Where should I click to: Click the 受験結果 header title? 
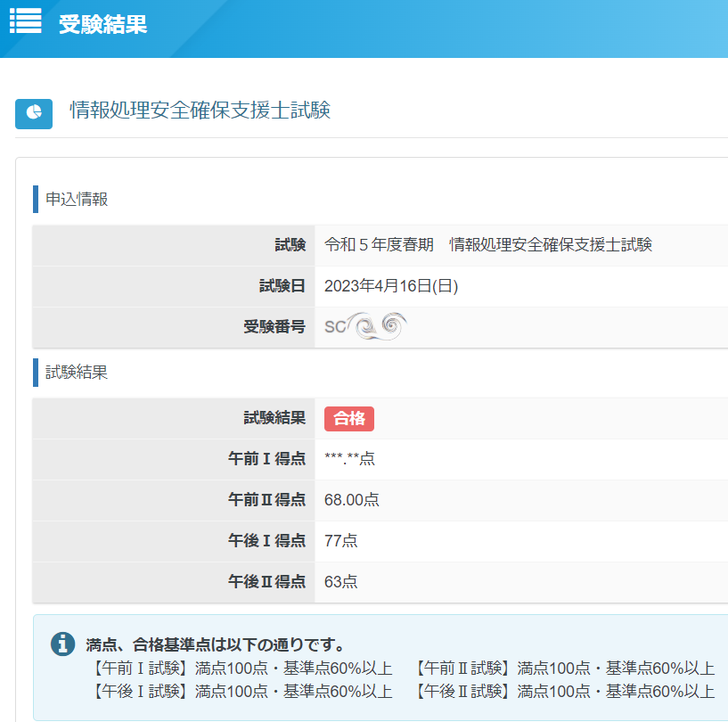pos(102,24)
